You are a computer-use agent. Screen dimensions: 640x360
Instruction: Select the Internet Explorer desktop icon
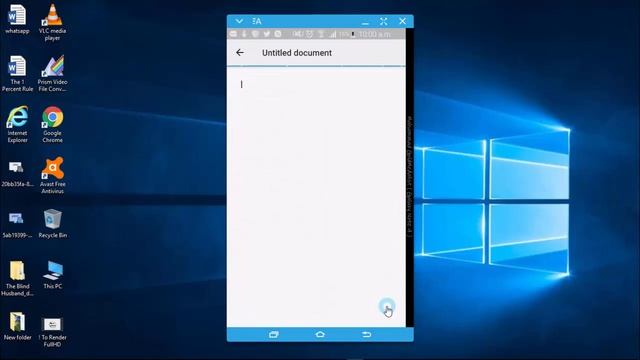click(x=17, y=124)
